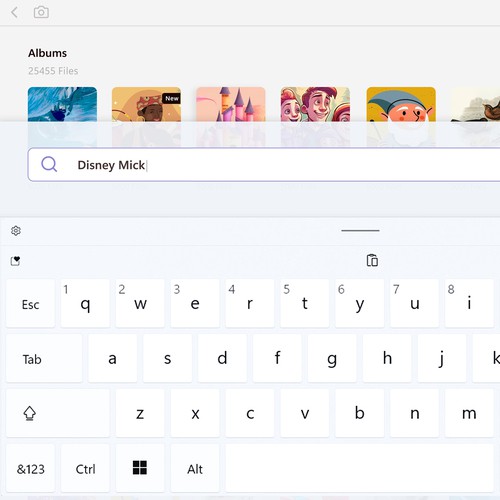This screenshot has height=500, width=500.
Task: Tap the z key
Action: pyautogui.click(x=140, y=413)
